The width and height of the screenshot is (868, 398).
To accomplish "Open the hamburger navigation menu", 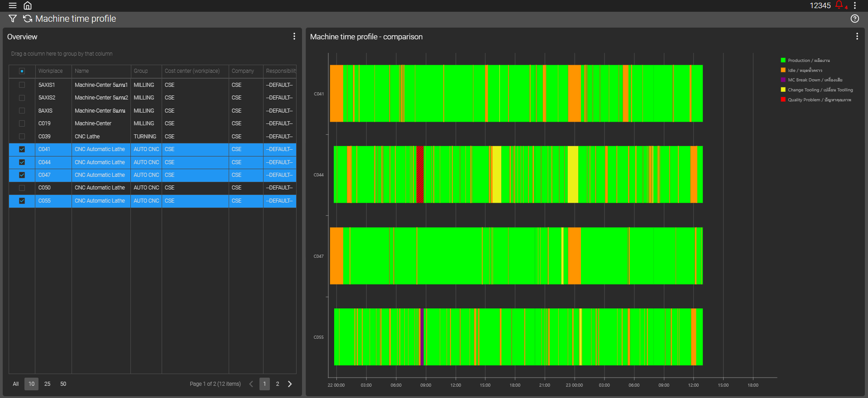I will 13,5.
